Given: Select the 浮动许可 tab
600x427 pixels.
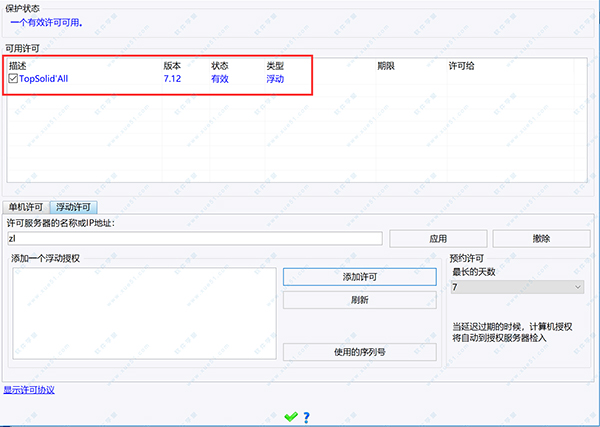Looking at the screenshot, I should pyautogui.click(x=75, y=207).
